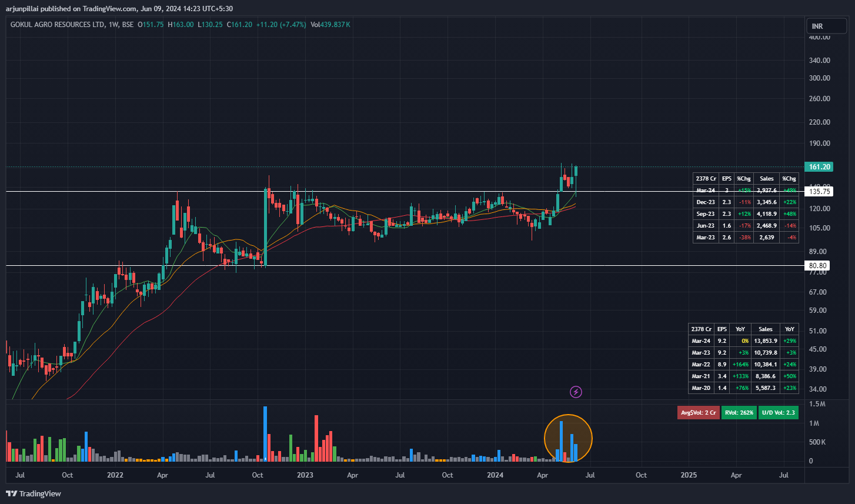Click the +48% sales change cell
855x504 pixels.
pyautogui.click(x=789, y=213)
